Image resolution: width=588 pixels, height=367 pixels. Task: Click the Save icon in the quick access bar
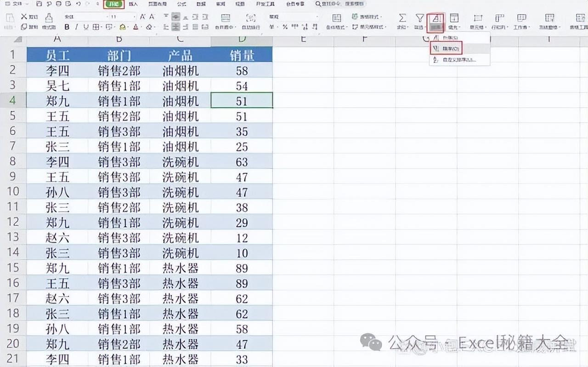pos(39,4)
